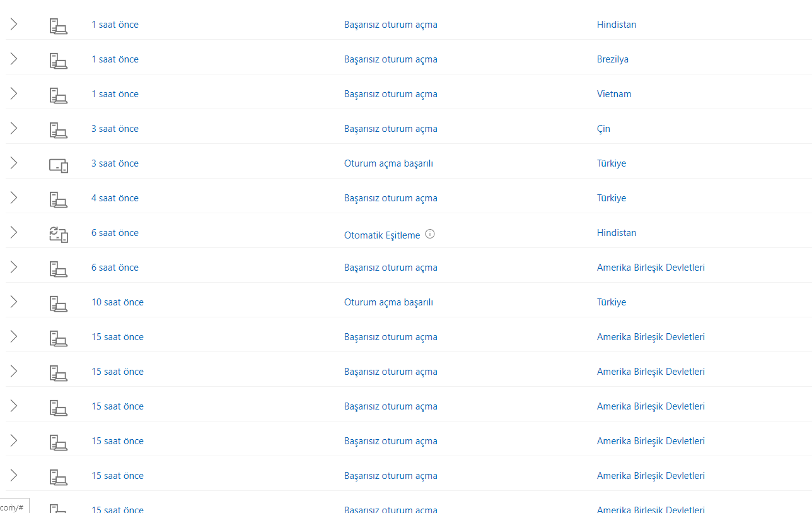Expand the 4 saat önce Türkiye entry chevron

14,198
